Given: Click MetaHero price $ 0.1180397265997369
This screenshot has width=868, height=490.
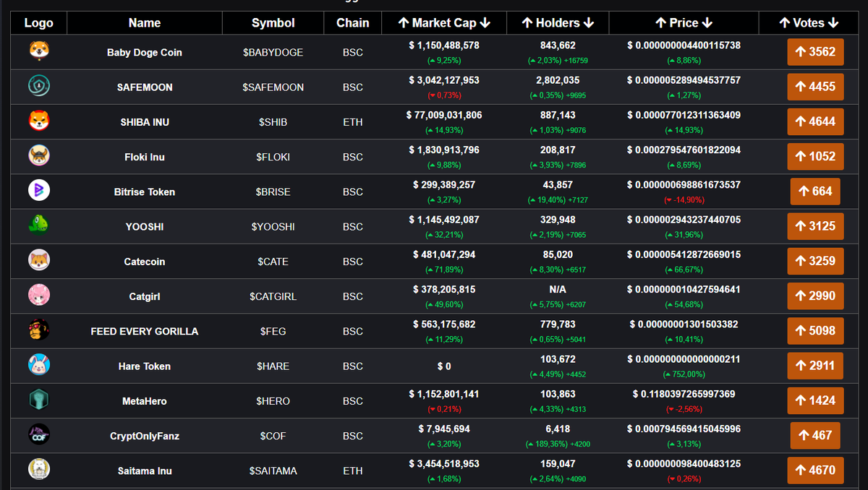Looking at the screenshot, I should pyautogui.click(x=684, y=394).
